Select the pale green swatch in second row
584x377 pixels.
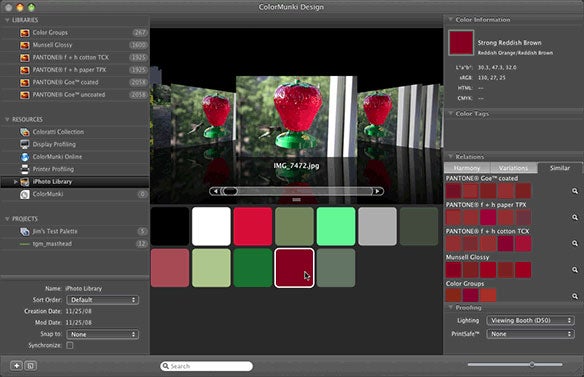[211, 268]
